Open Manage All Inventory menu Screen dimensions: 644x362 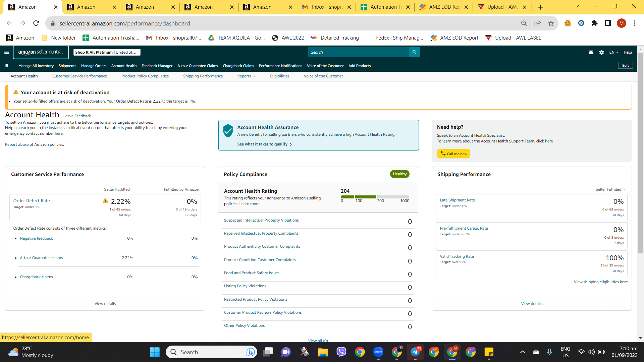click(x=36, y=66)
